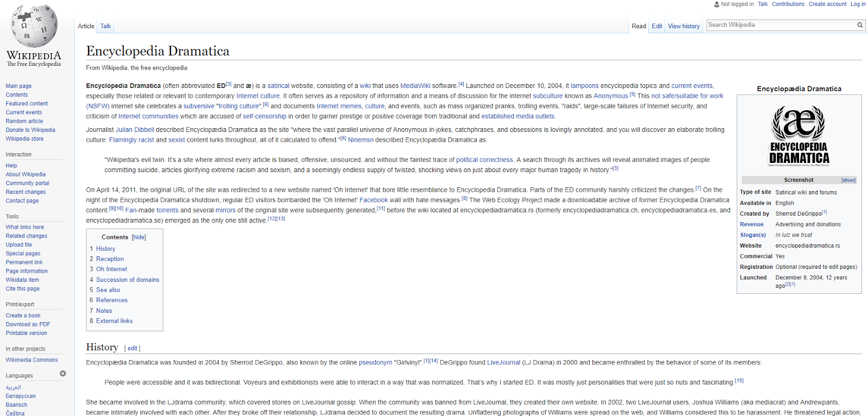Open Contact page link
This screenshot has width=868, height=416.
click(x=22, y=200)
